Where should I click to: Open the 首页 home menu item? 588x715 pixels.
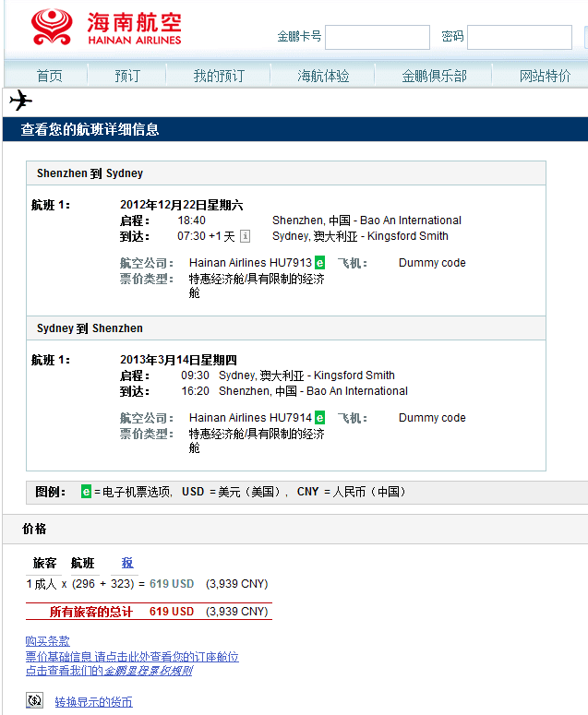tap(50, 76)
